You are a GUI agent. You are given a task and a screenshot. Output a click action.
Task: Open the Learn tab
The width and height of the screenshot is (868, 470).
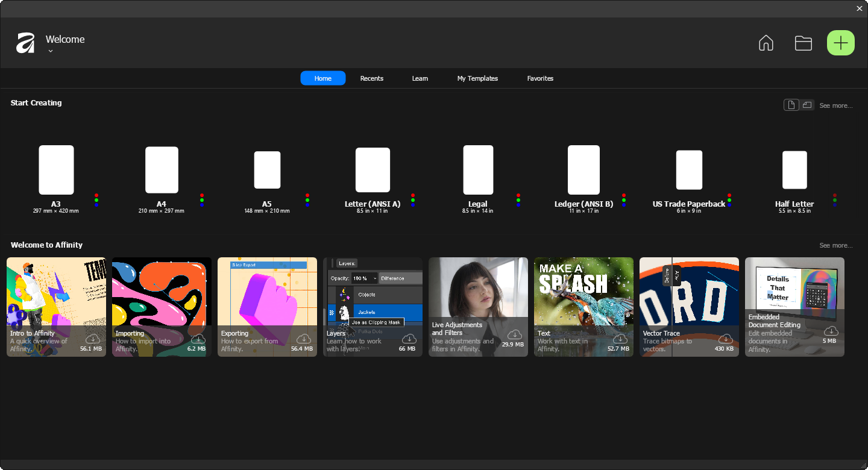420,78
